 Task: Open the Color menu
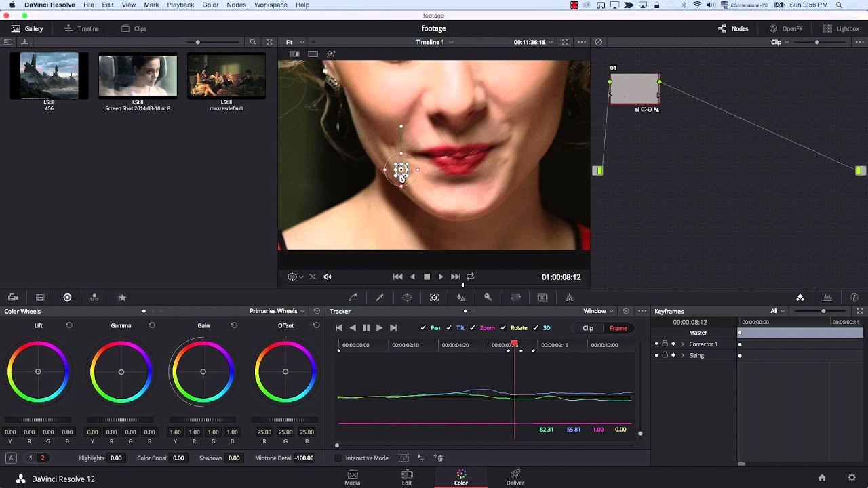coord(210,5)
